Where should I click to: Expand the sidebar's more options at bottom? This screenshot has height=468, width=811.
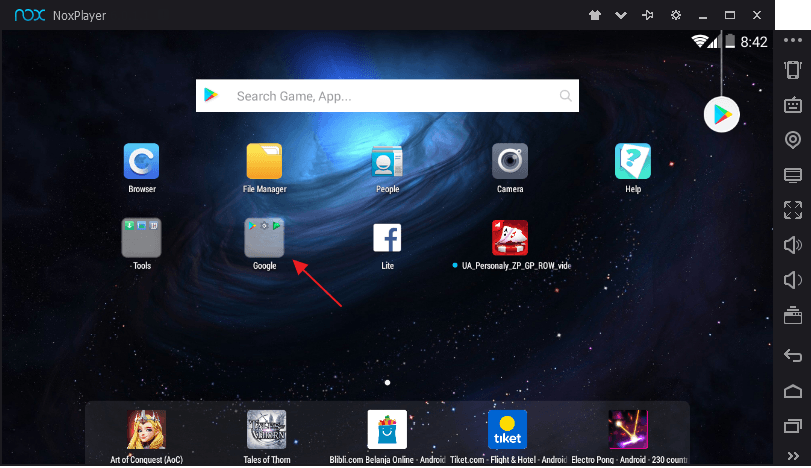coord(792,456)
